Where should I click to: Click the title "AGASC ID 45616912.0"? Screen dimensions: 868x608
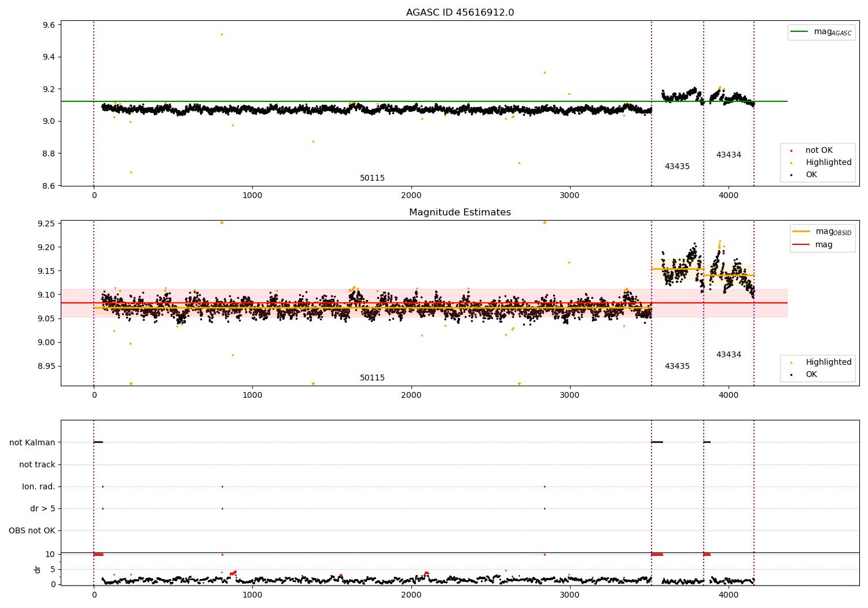click(x=460, y=13)
